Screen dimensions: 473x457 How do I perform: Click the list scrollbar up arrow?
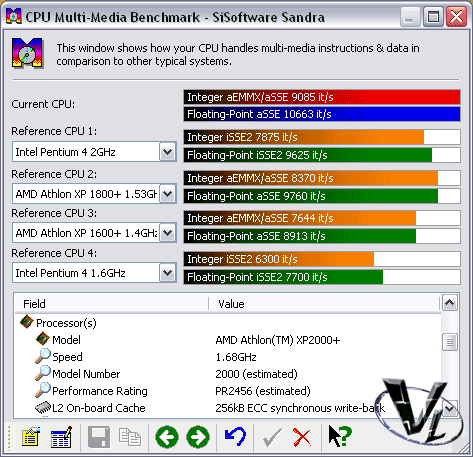pos(450,303)
